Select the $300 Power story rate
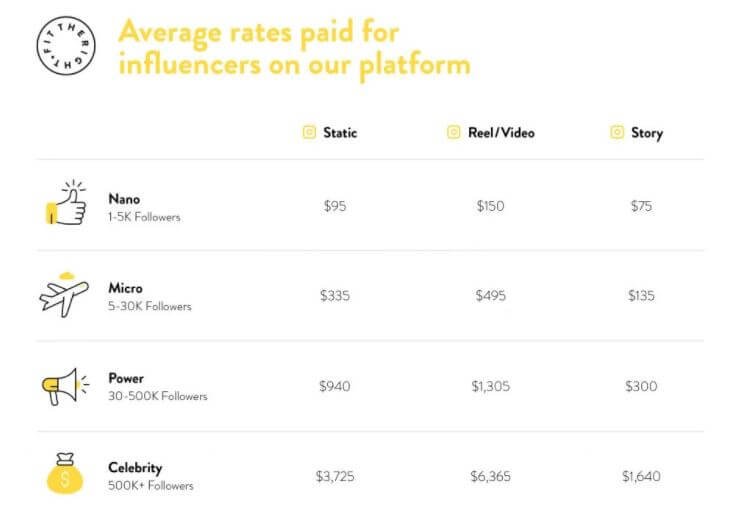Screen dimensions: 749x528 coord(641,386)
